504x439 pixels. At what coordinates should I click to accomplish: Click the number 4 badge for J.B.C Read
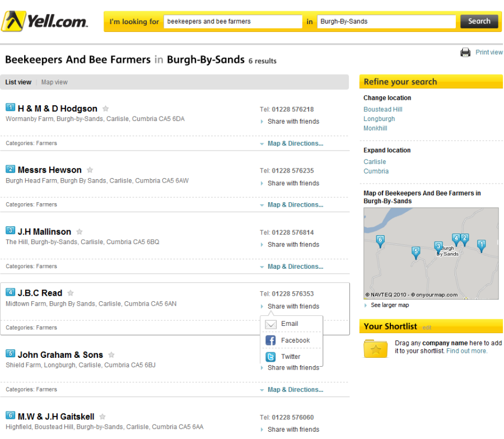click(x=10, y=292)
